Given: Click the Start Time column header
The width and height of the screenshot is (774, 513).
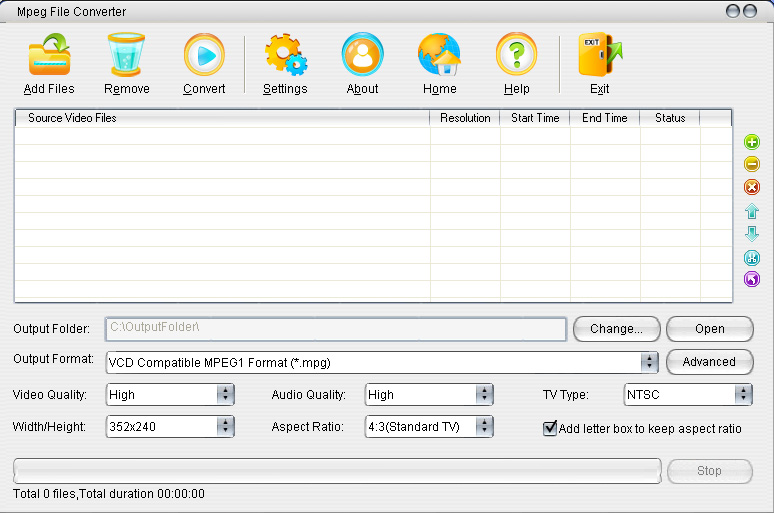Looking at the screenshot, I should pos(535,118).
